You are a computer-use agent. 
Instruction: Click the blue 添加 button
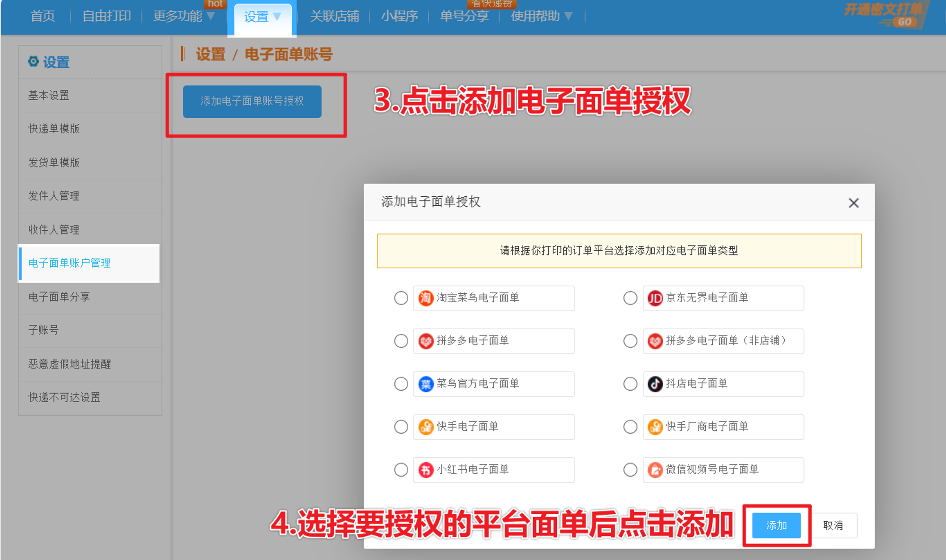776,525
